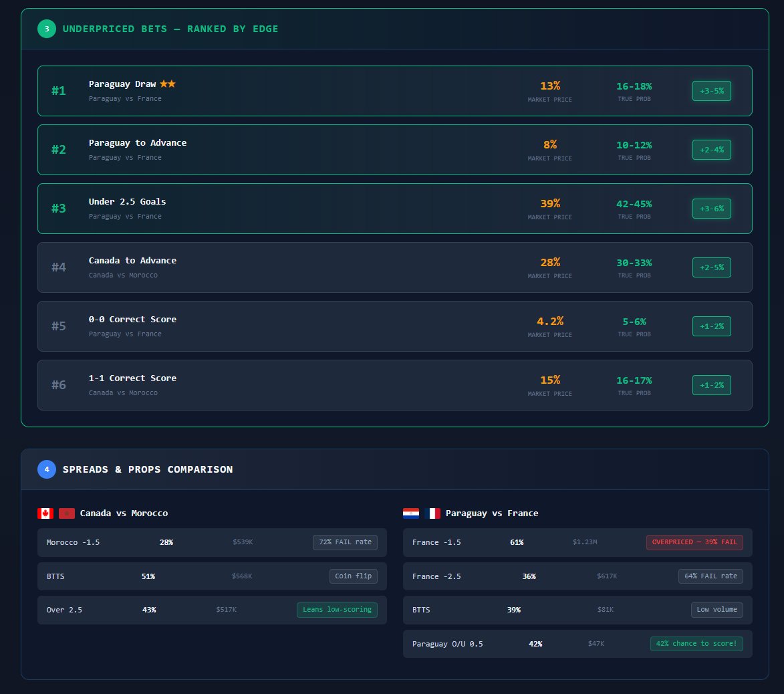The height and width of the screenshot is (694, 784).
Task: Select the +2-5% edge badge
Action: 712,267
